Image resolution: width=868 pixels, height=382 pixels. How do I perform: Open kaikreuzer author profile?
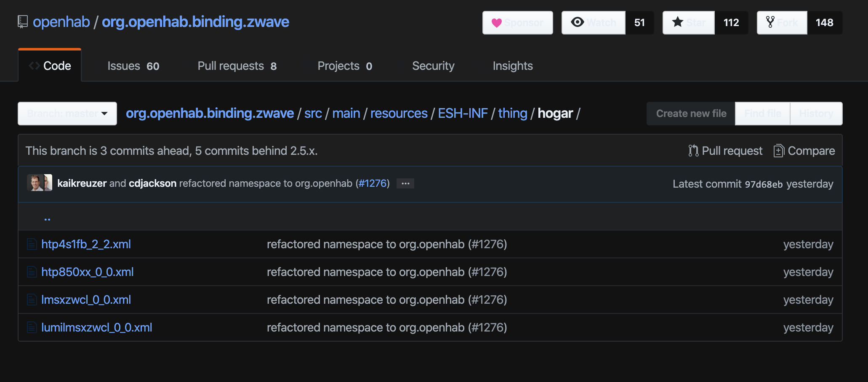point(82,183)
